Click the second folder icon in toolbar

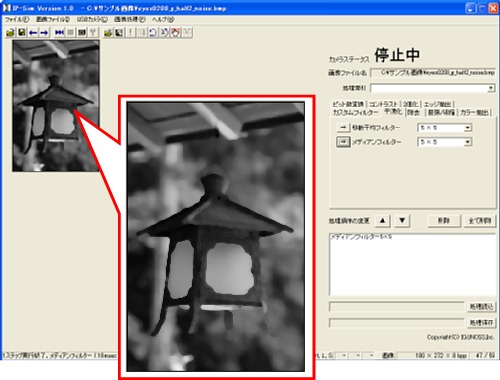[108, 32]
